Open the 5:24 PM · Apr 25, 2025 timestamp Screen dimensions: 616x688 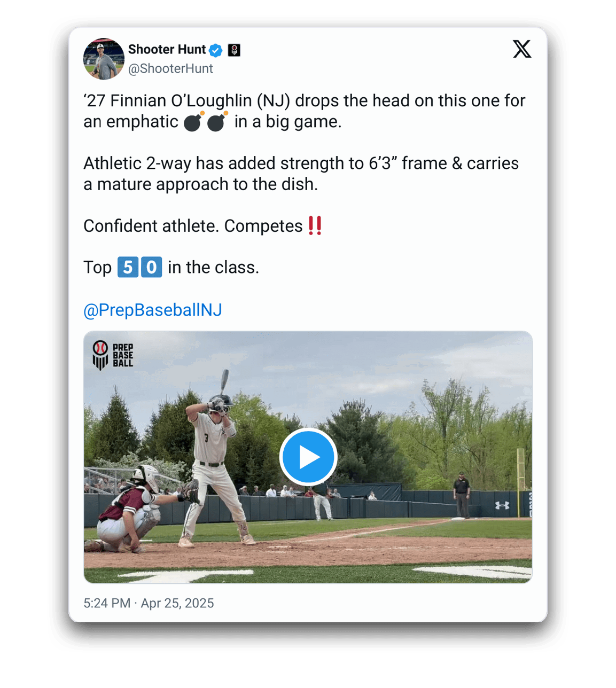pyautogui.click(x=149, y=603)
